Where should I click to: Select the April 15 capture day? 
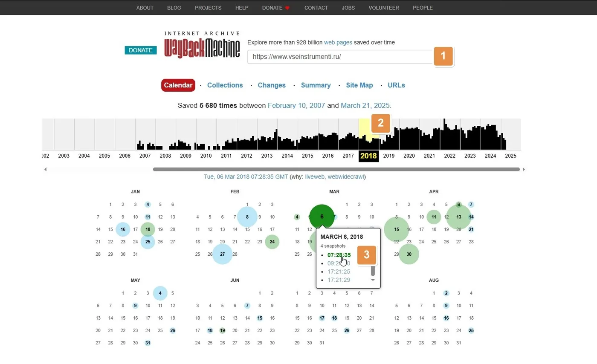397,229
